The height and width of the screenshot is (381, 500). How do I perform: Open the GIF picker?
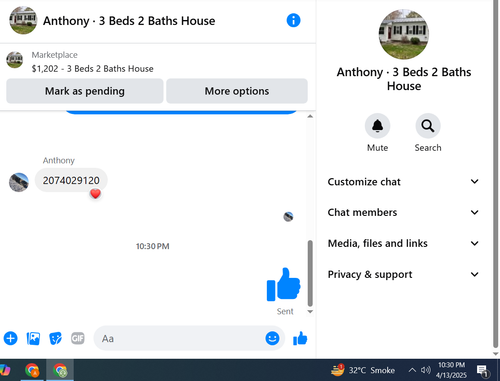(78, 338)
